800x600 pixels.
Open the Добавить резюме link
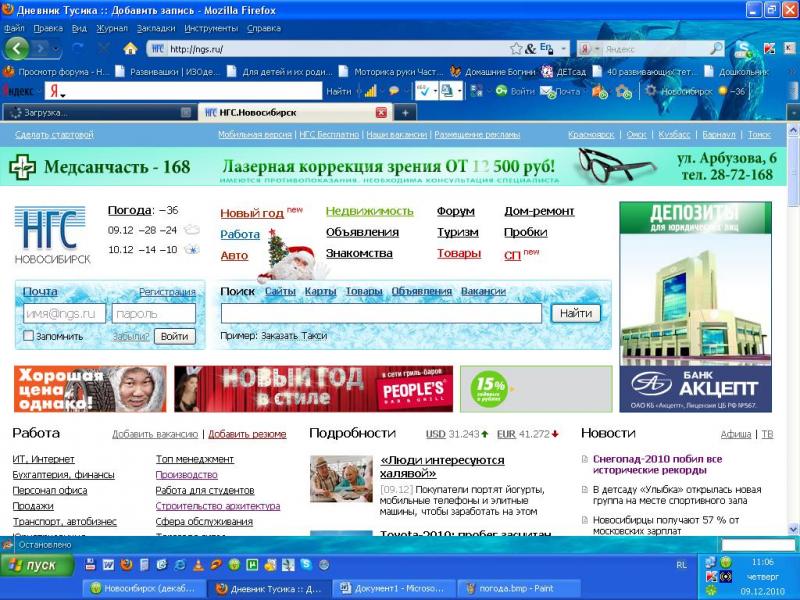247,434
